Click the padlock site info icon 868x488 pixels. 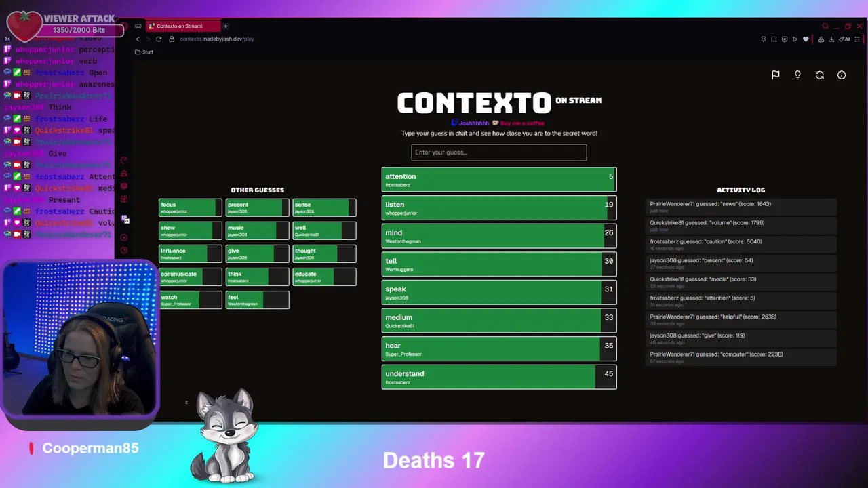172,39
